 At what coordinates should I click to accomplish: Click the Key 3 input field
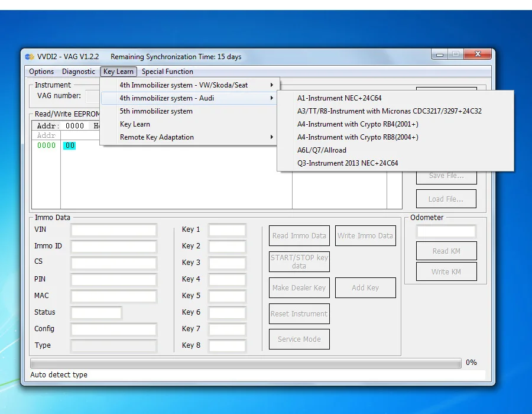(x=227, y=263)
